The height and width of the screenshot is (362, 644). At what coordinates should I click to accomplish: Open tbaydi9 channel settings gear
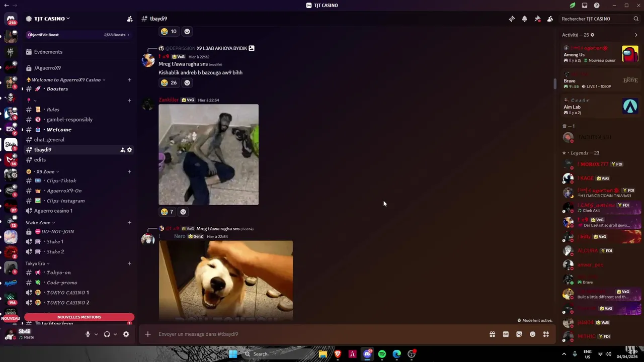click(x=129, y=150)
